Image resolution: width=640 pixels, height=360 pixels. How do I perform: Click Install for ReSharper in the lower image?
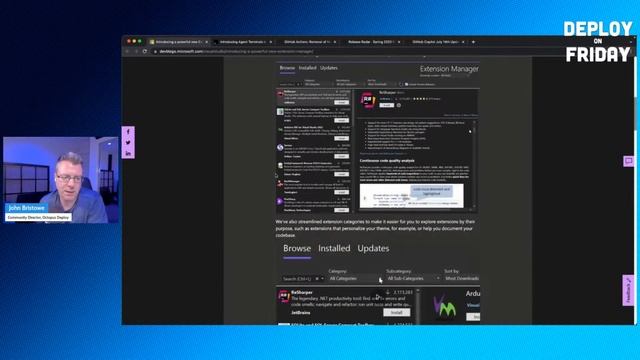[x=396, y=312]
